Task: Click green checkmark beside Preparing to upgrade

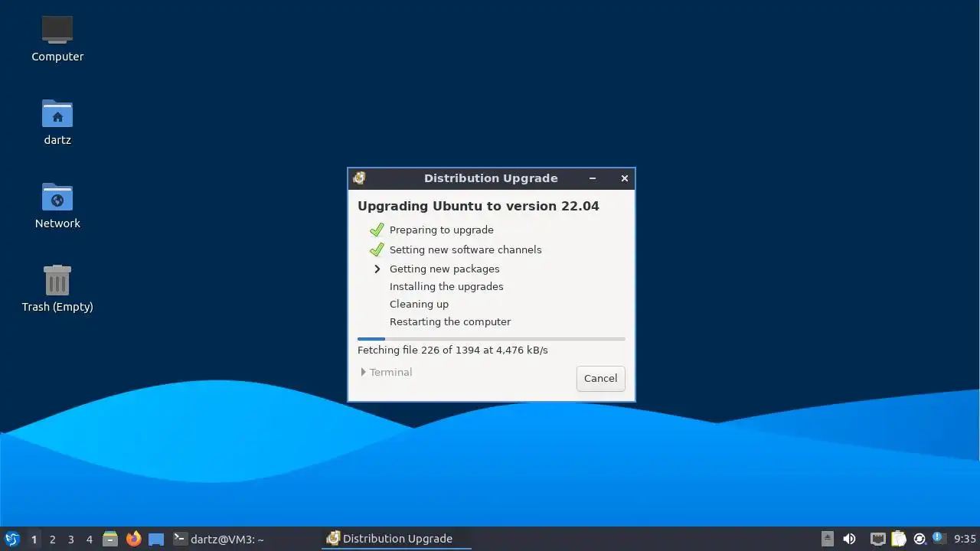Action: 376,230
